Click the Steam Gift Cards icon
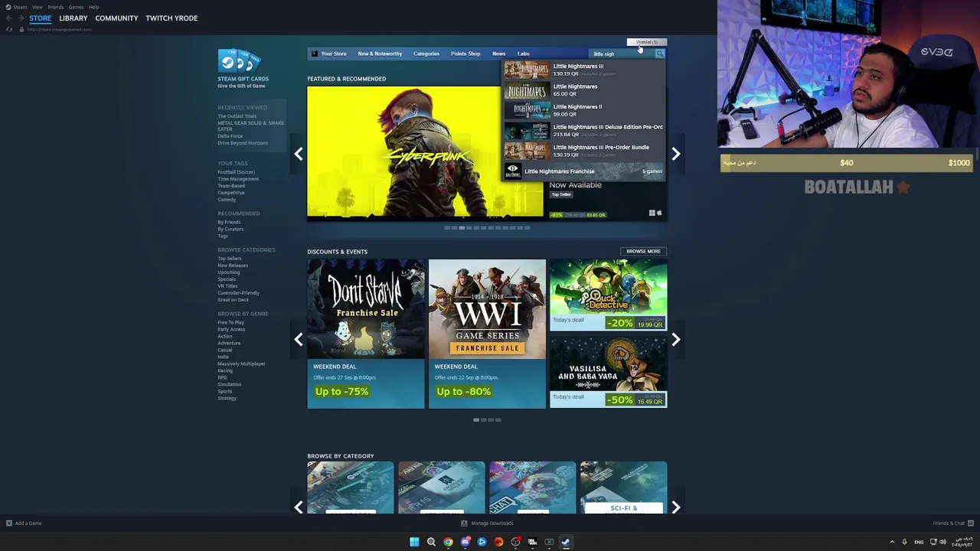Image resolution: width=980 pixels, height=551 pixels. coord(240,61)
